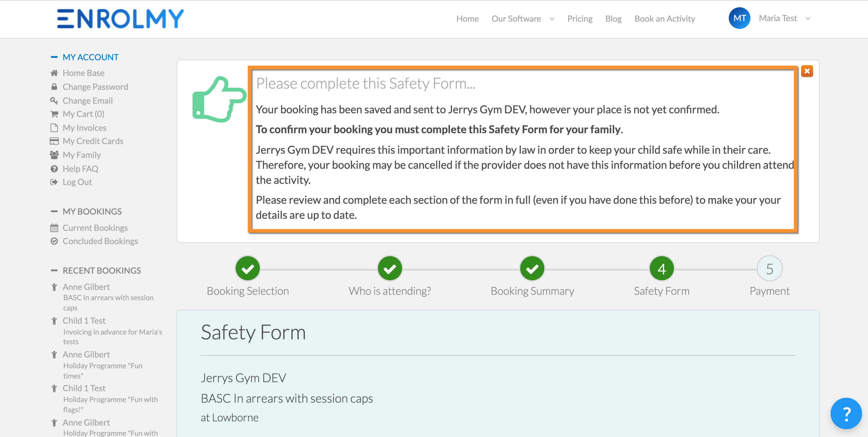Click the Who is attending? step label
The height and width of the screenshot is (437, 868).
pos(389,291)
